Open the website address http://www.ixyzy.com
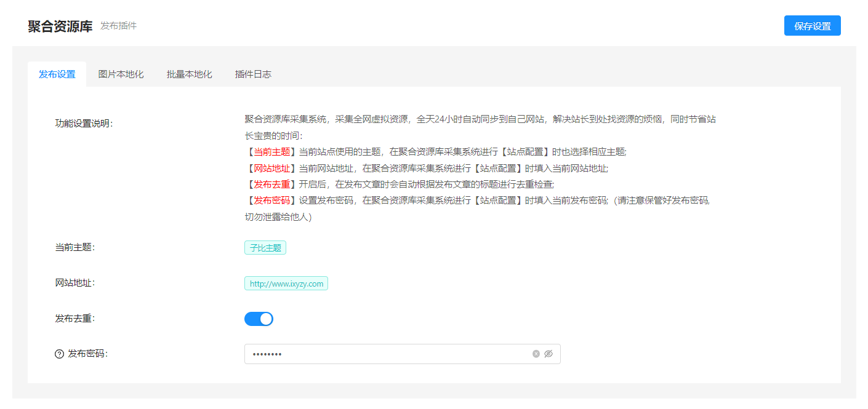Image resolution: width=868 pixels, height=409 pixels. 286,283
